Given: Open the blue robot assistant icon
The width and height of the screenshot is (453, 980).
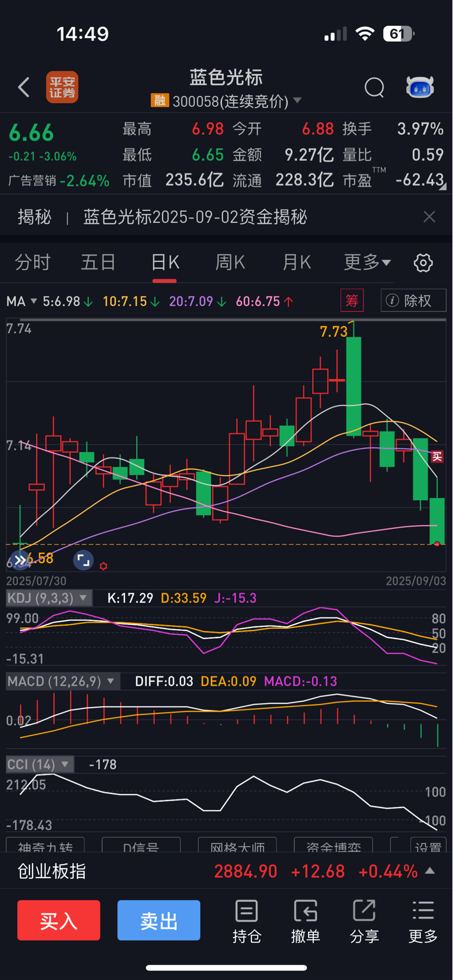Looking at the screenshot, I should pyautogui.click(x=419, y=87).
